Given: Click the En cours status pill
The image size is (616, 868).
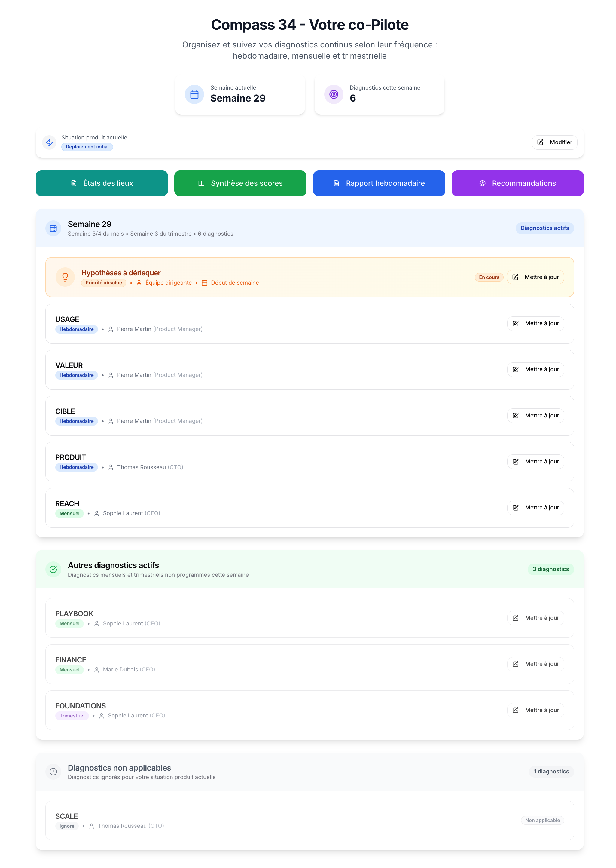Looking at the screenshot, I should 489,277.
